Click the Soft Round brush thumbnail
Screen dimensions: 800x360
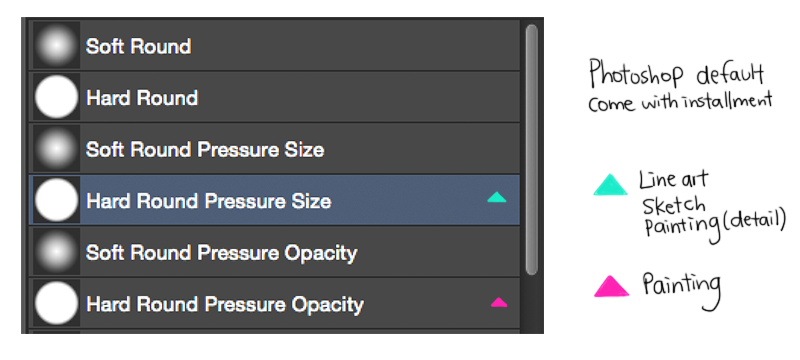pyautogui.click(x=57, y=45)
